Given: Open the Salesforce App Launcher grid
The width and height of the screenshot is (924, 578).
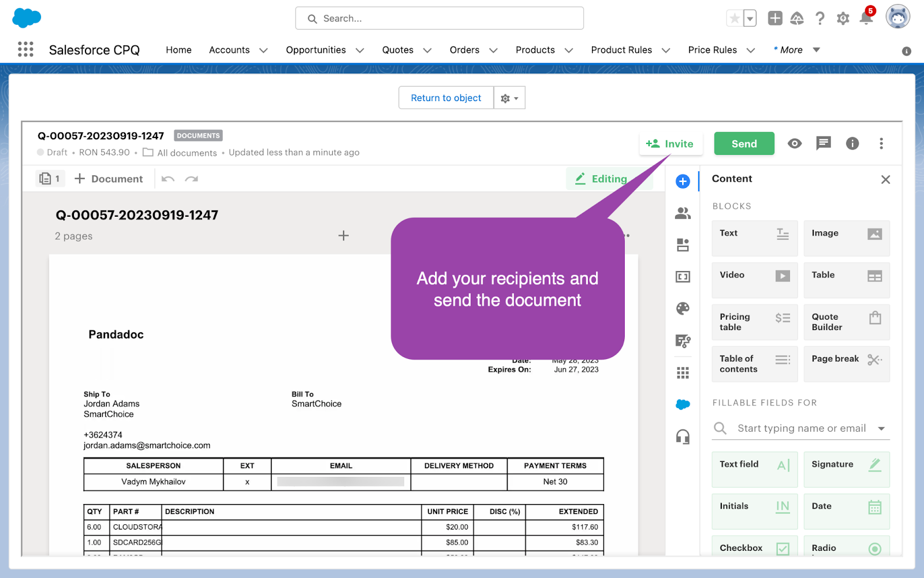Looking at the screenshot, I should pos(25,50).
